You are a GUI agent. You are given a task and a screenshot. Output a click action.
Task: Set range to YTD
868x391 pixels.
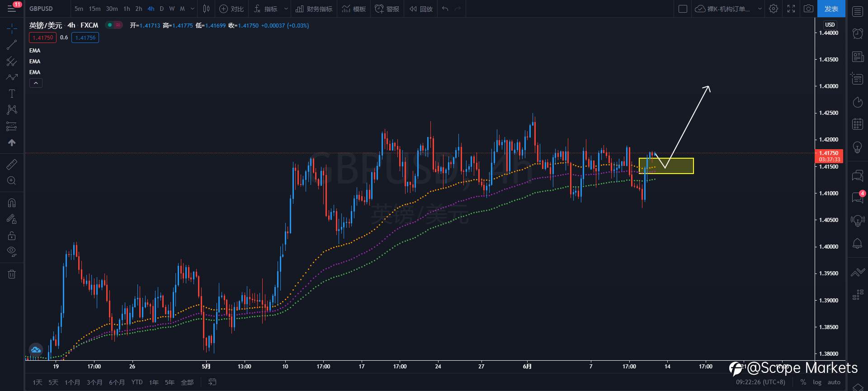pyautogui.click(x=137, y=382)
